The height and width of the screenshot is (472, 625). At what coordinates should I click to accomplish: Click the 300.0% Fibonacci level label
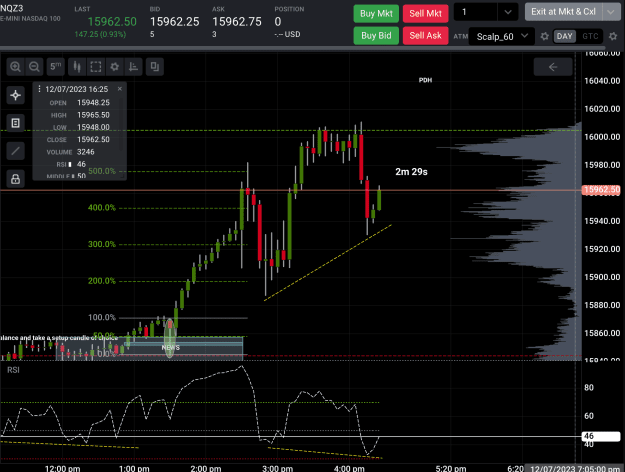click(x=102, y=244)
